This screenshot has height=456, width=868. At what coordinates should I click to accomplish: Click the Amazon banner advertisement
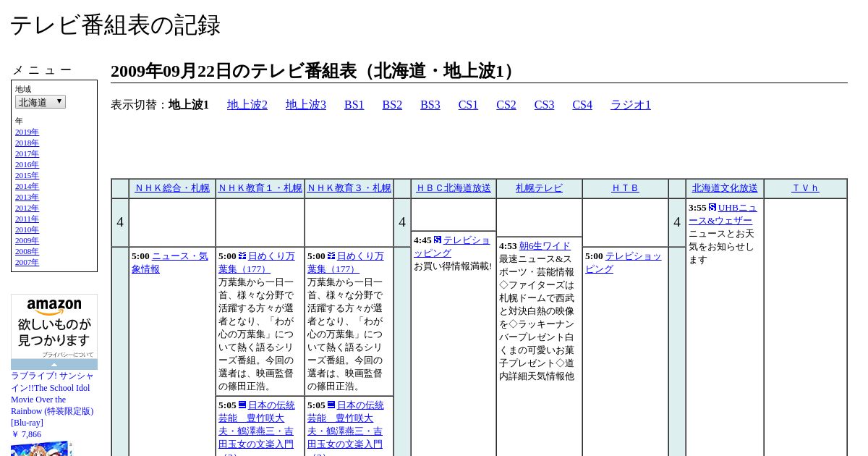point(54,326)
